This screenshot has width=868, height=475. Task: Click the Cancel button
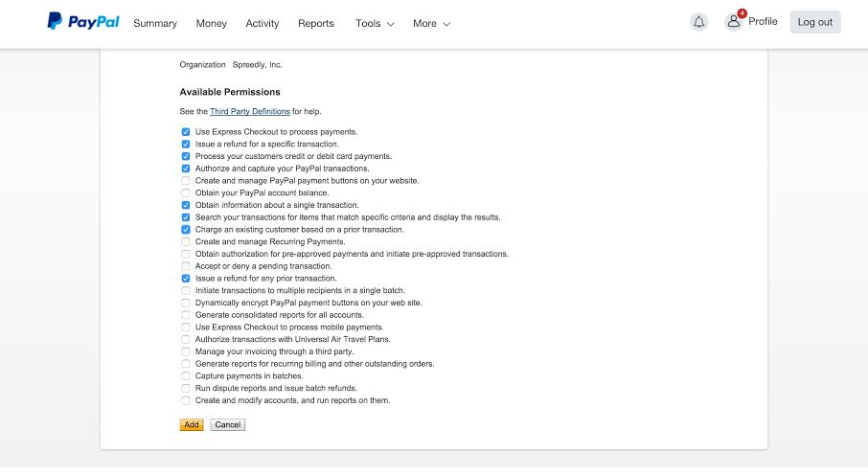228,424
